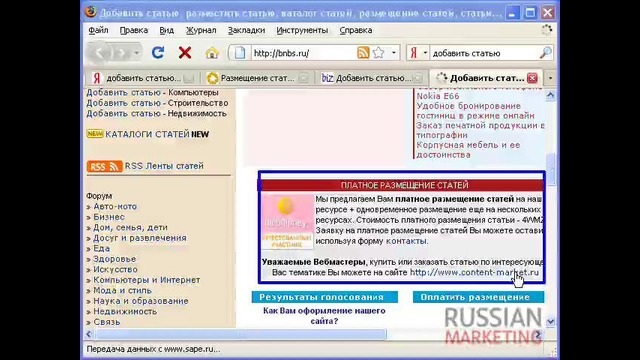This screenshot has width=640, height=360.
Task: Go forward with the forward arrow button
Action: [x=122, y=53]
